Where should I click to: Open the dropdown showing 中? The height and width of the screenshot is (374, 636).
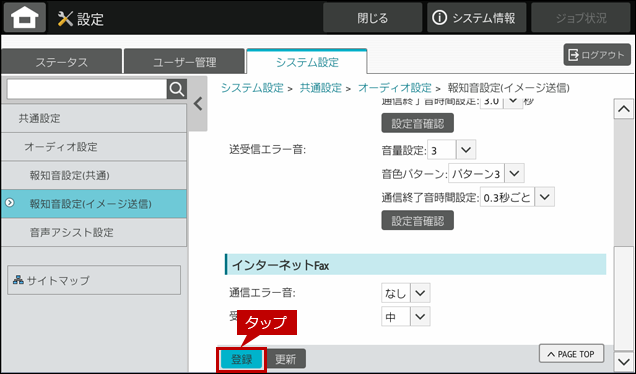(406, 317)
